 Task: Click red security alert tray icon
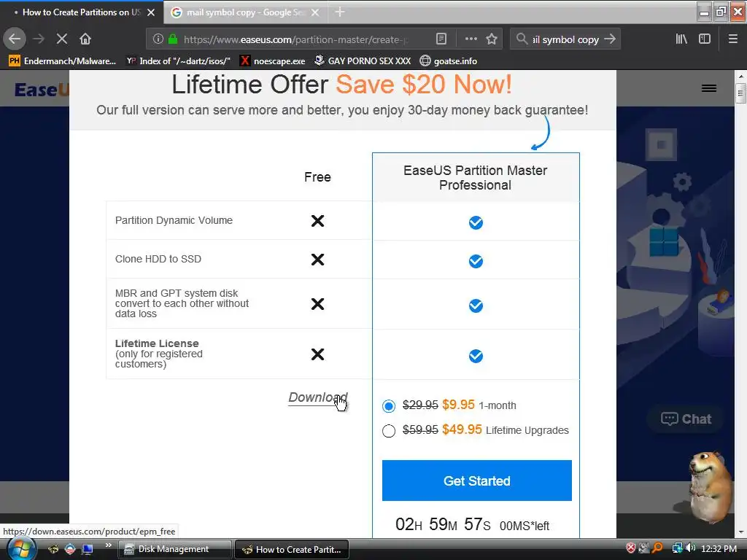pos(631,548)
